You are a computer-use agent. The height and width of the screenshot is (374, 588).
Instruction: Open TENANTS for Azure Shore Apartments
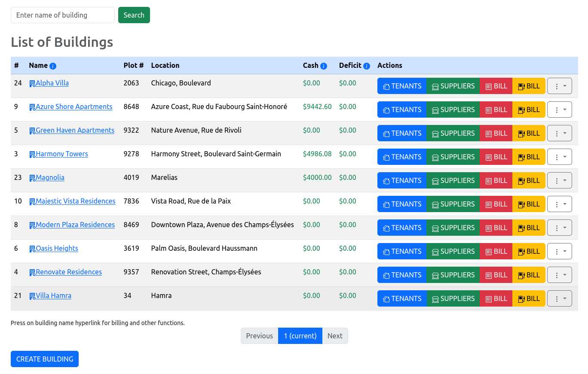point(402,109)
